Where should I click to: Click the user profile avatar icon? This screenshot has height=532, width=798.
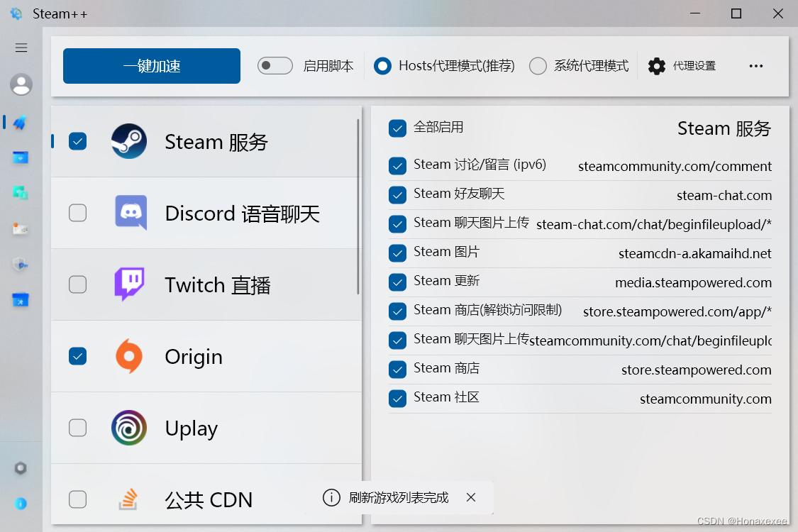click(21, 84)
